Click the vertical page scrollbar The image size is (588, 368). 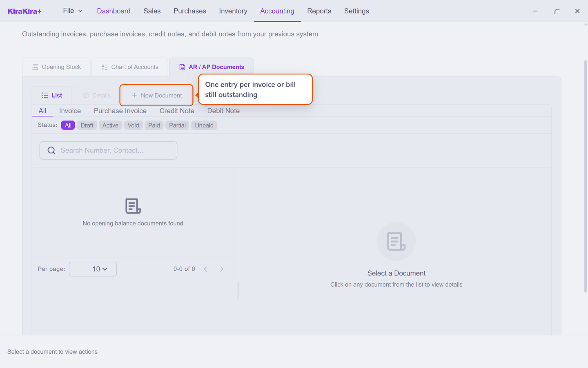point(586,176)
